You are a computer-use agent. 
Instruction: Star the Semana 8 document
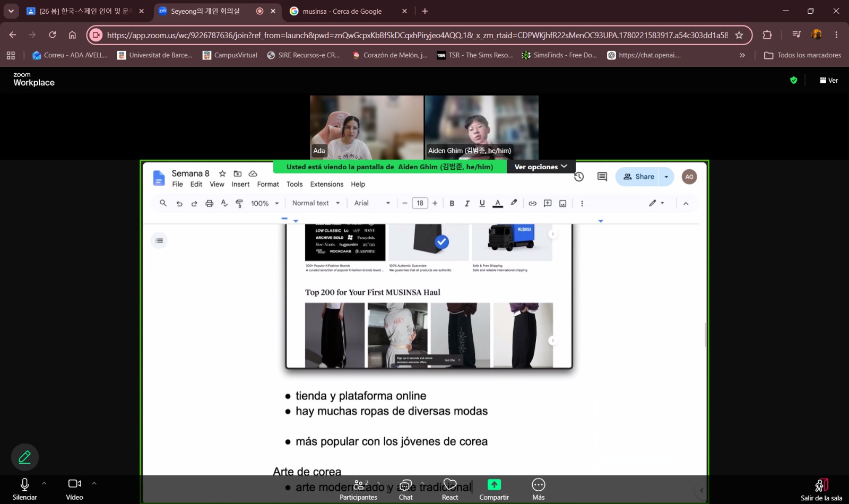(x=222, y=173)
